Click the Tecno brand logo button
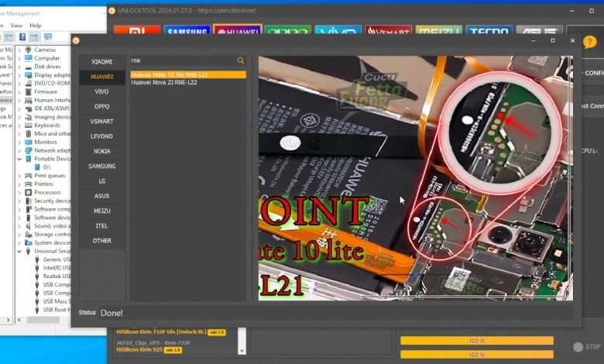 click(x=488, y=31)
